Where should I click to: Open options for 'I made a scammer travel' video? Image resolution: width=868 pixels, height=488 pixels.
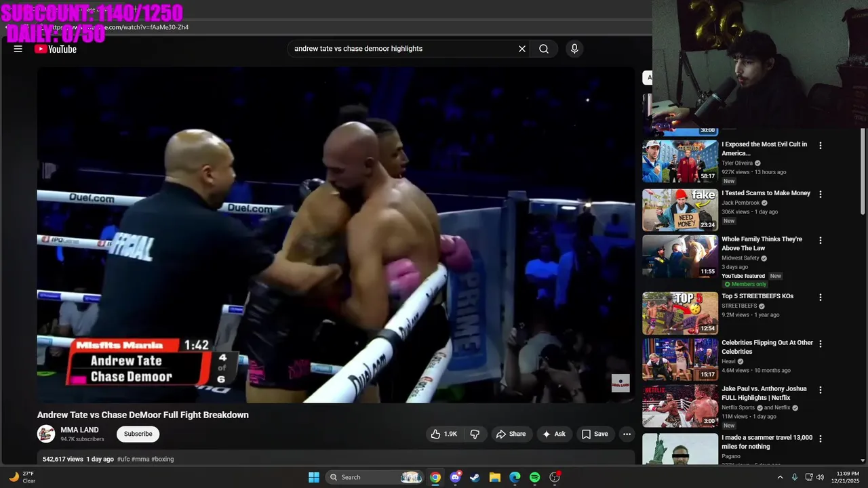(x=821, y=439)
